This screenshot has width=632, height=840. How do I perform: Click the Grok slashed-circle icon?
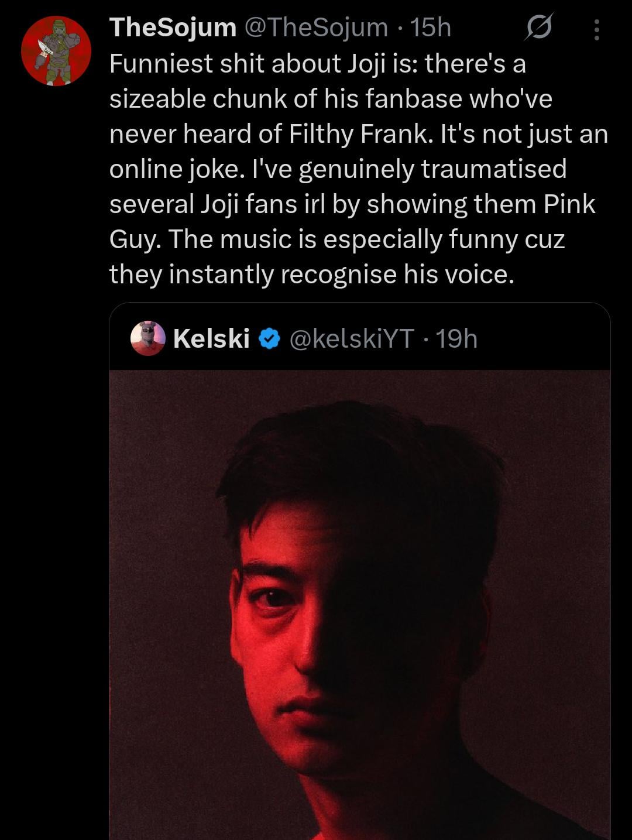(x=538, y=28)
